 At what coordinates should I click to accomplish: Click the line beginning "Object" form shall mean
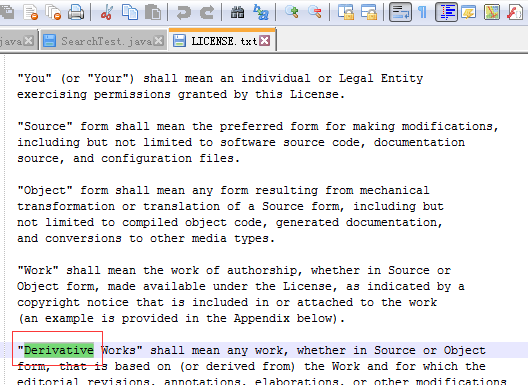[x=223, y=190]
